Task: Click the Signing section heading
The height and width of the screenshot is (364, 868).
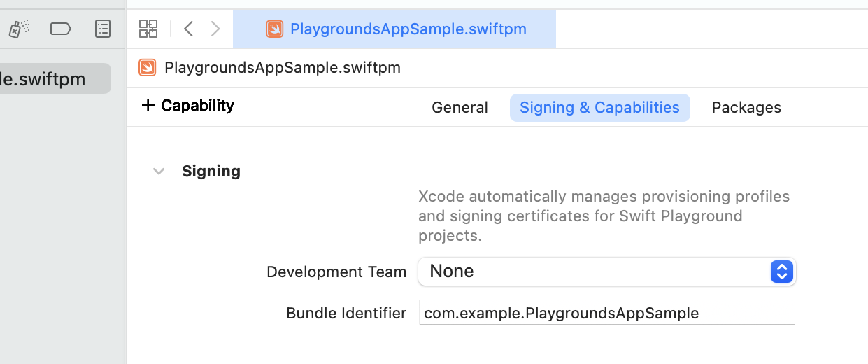Action: coord(211,171)
